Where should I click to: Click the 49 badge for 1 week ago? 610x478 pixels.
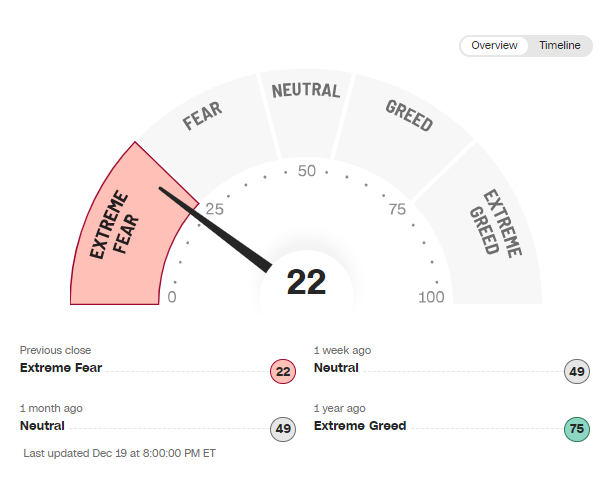pyautogui.click(x=577, y=372)
